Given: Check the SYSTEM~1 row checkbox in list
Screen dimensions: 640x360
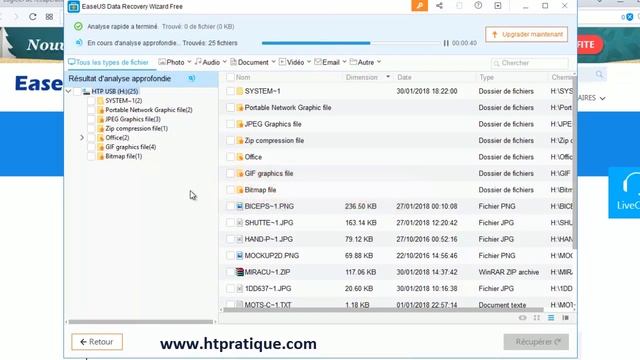Looking at the screenshot, I should coord(230,91).
